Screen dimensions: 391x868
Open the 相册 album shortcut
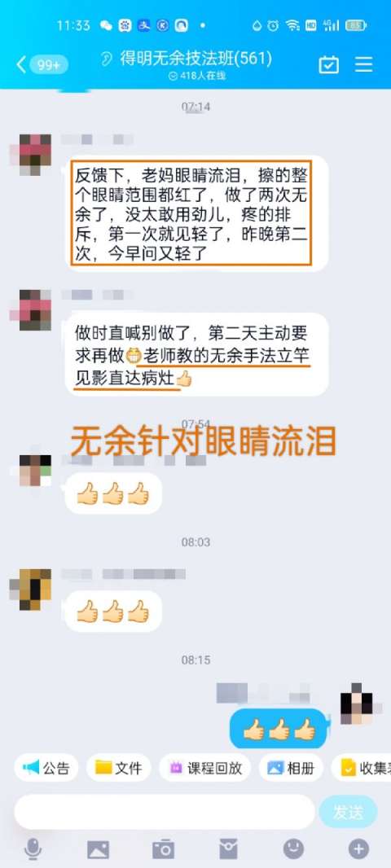click(291, 768)
